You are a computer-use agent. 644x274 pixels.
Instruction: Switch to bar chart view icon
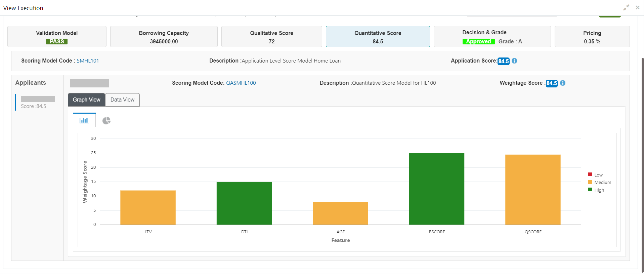click(84, 120)
